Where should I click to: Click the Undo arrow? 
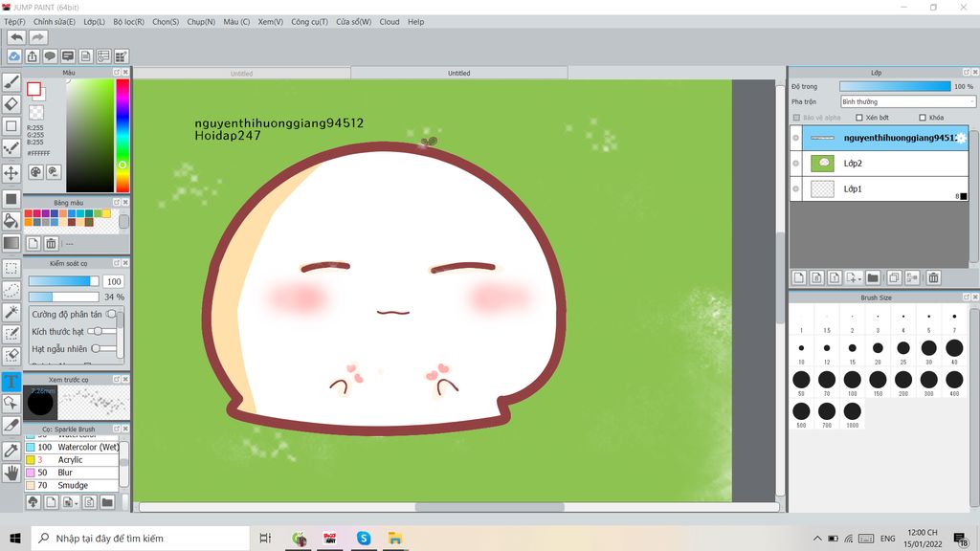pyautogui.click(x=17, y=37)
